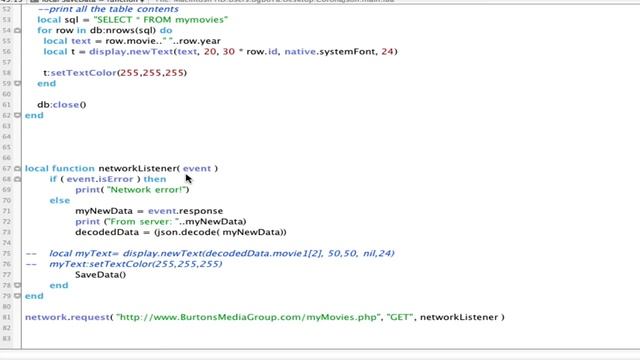Toggle the fold marker on line 62

[x=18, y=116]
